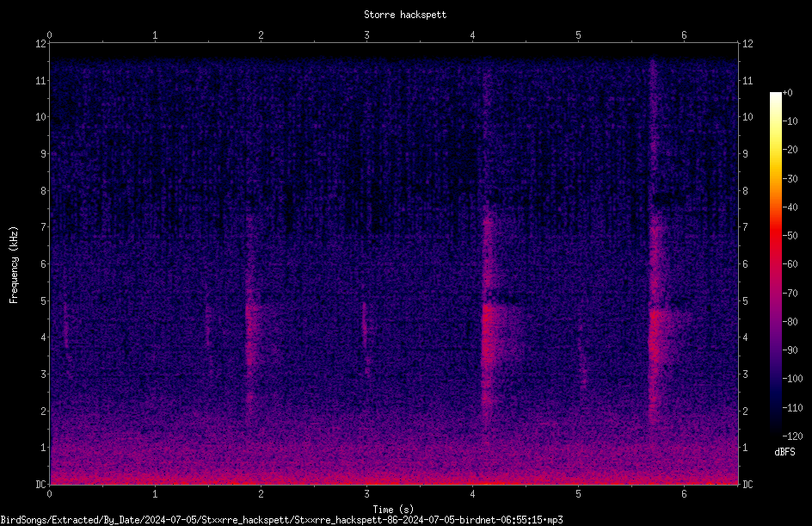This screenshot has height=526, width=812.
Task: Click the "dBFS" label under the color scale
Action: (784, 452)
